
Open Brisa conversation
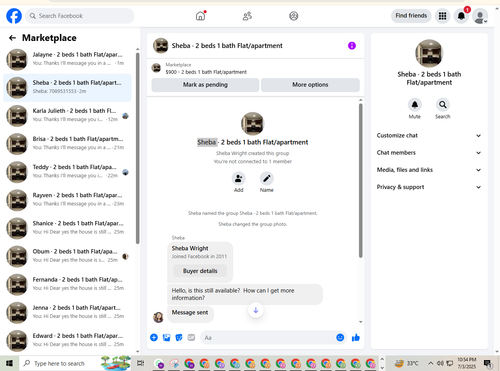pos(67,143)
